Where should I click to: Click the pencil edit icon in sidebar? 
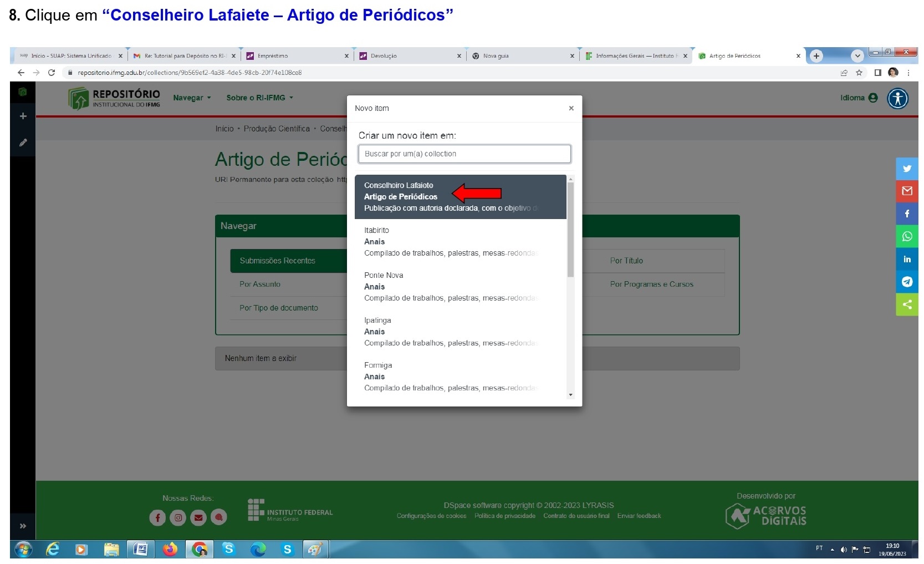click(23, 143)
